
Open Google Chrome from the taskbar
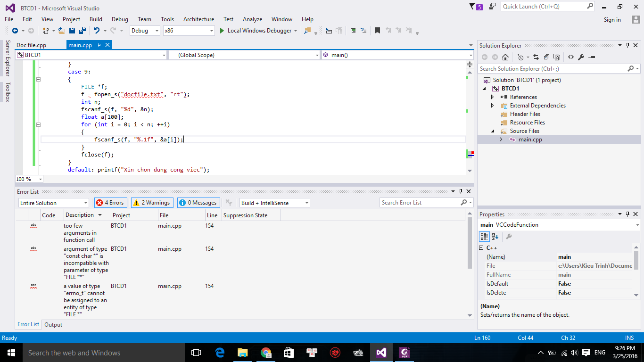(265, 352)
